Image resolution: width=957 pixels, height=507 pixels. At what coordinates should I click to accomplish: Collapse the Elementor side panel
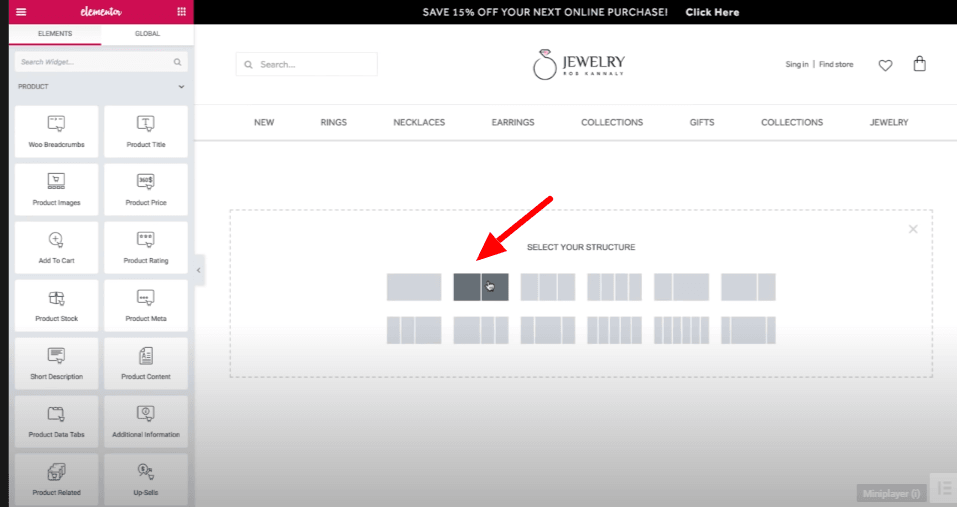[x=198, y=270]
